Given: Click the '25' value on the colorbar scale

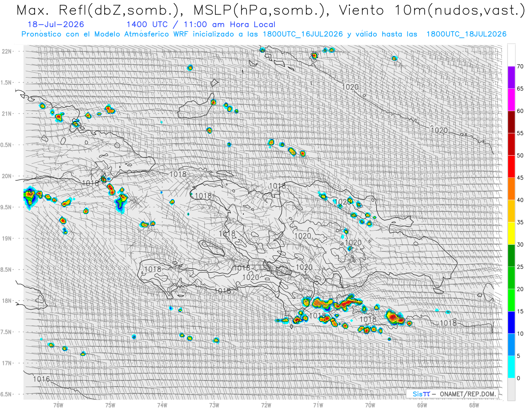Looking at the screenshot, I should [x=520, y=266].
